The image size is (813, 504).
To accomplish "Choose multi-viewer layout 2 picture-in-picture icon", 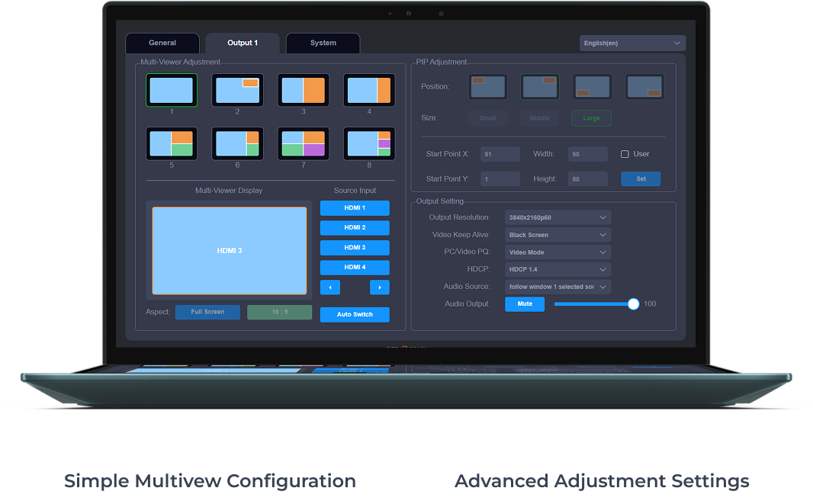I will click(x=237, y=90).
